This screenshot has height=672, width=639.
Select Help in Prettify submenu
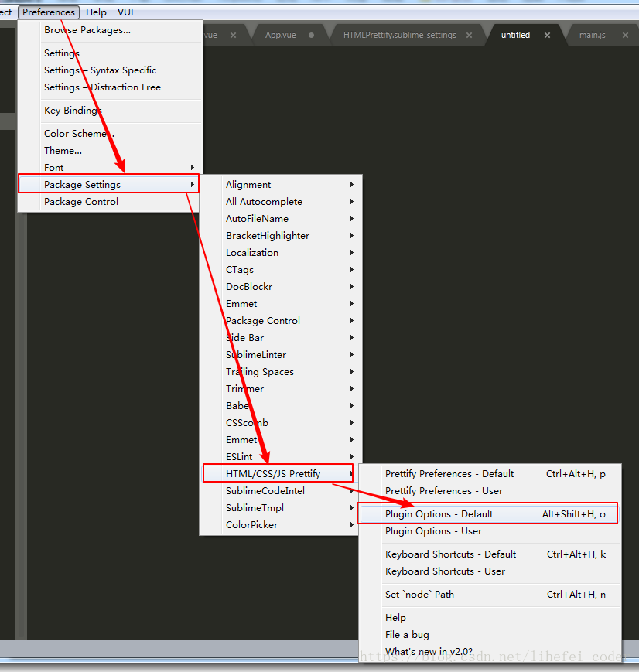[490, 618]
